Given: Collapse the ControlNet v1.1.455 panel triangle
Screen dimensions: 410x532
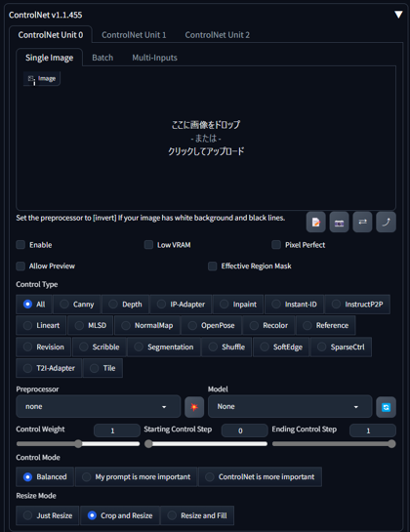Looking at the screenshot, I should click(x=398, y=15).
